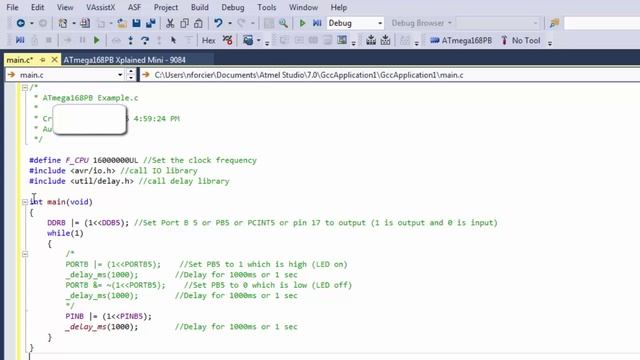This screenshot has height=360, width=640.
Task: Click the Navigate Backward arrow icon
Action: 20,23
